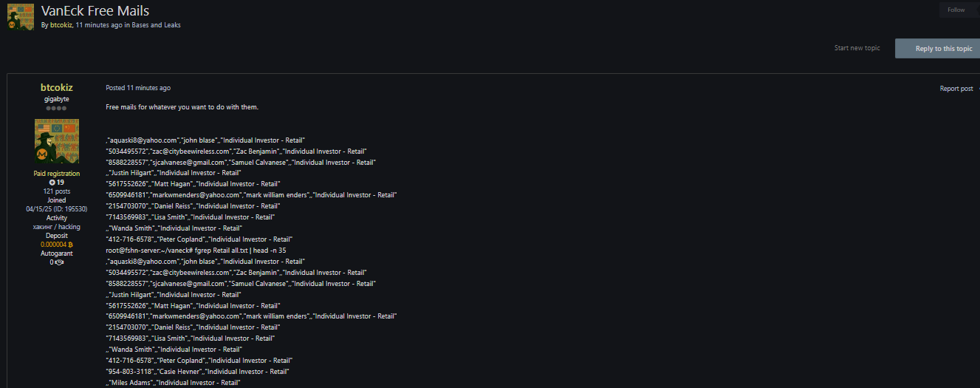Click the large btcokiz profile avatar
Image resolution: width=980 pixels, height=388 pixels.
pos(56,141)
